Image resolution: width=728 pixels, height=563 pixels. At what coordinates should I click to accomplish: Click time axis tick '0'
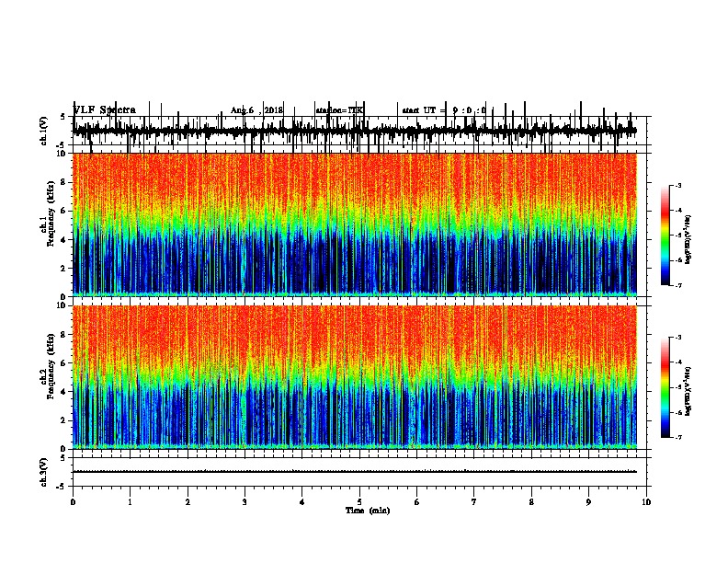tap(73, 502)
